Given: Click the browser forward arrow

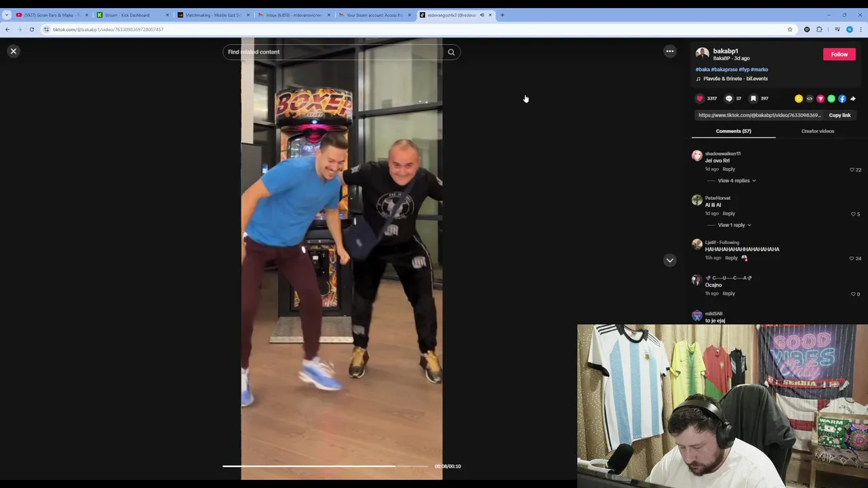Looking at the screenshot, I should click(x=19, y=29).
